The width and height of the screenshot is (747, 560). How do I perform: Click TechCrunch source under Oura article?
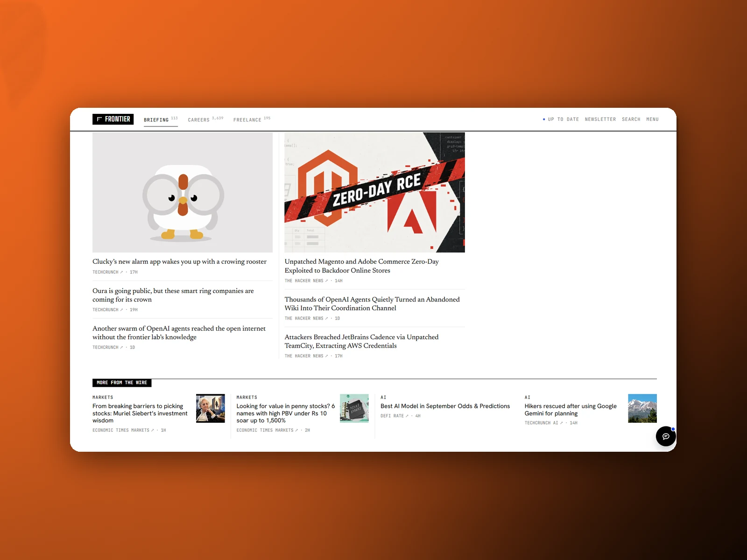[107, 310]
